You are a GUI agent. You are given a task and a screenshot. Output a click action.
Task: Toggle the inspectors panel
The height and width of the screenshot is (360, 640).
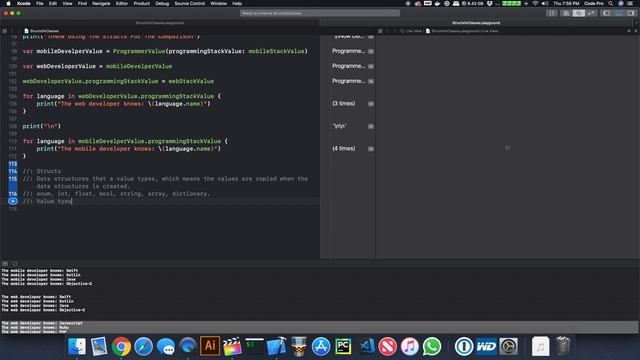pyautogui.click(x=631, y=13)
